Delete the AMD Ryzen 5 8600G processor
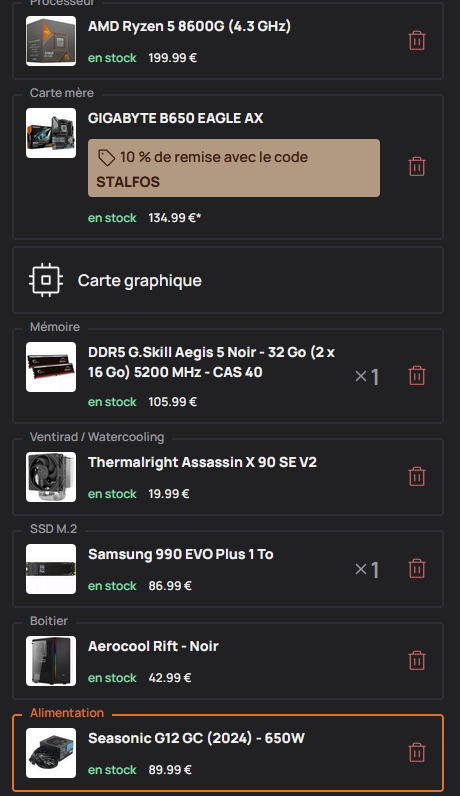Image resolution: width=460 pixels, height=796 pixels. [x=417, y=41]
